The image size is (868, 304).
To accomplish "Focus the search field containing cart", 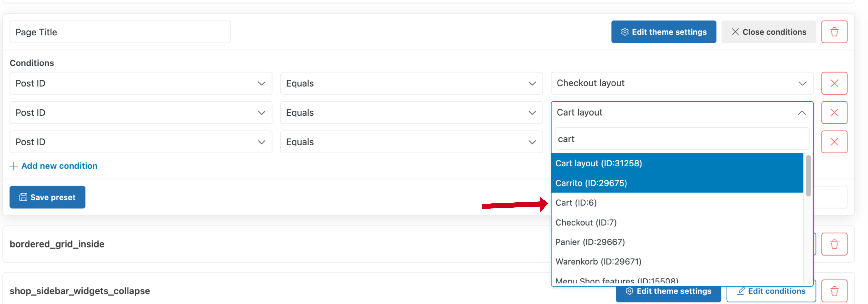I will coord(682,139).
